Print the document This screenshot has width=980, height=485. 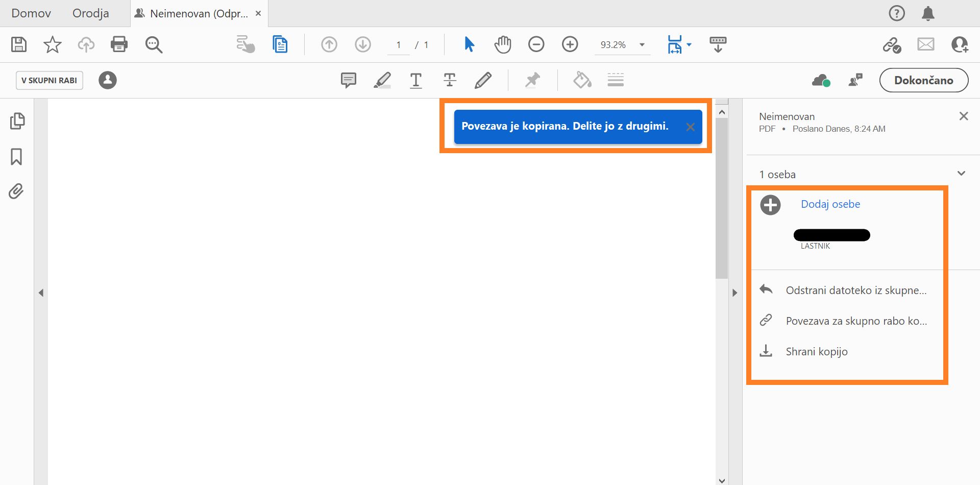[x=119, y=44]
